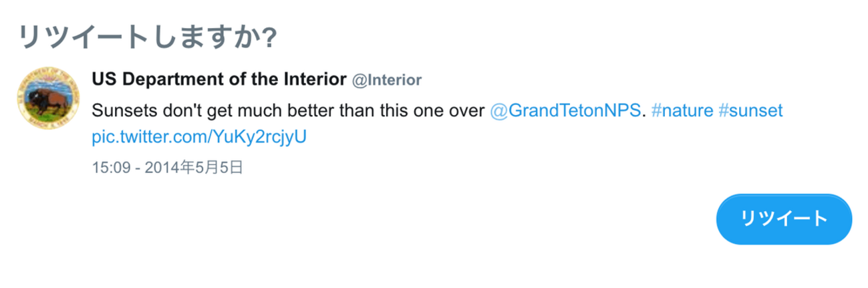The height and width of the screenshot is (288, 868).
Task: Click the Interior Department bison seal avatar
Action: pos(48,98)
